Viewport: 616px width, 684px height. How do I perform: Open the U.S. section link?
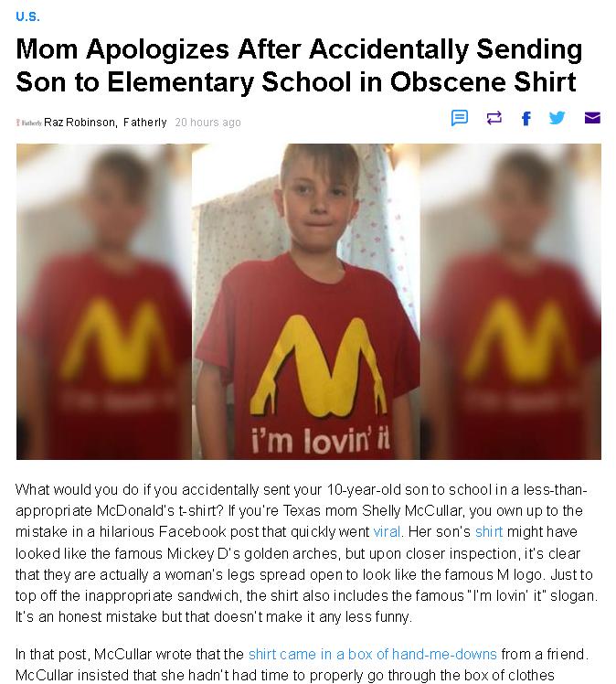[27, 16]
